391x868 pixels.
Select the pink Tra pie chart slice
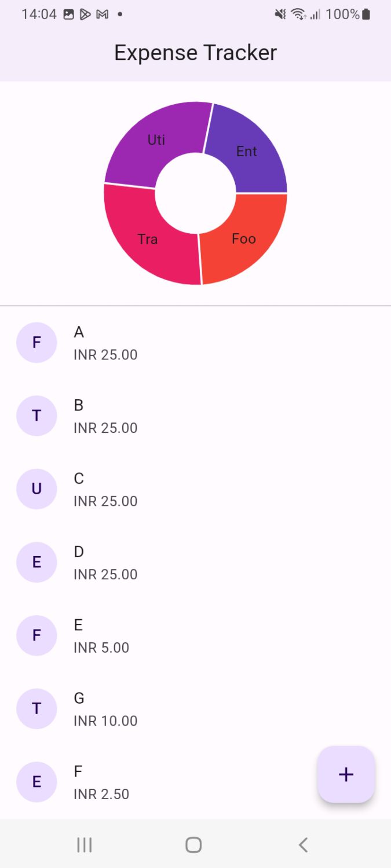pyautogui.click(x=148, y=239)
